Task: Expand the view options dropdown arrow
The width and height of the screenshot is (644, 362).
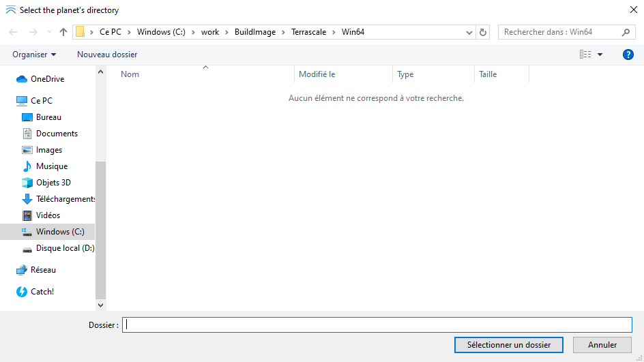Action: (600, 55)
